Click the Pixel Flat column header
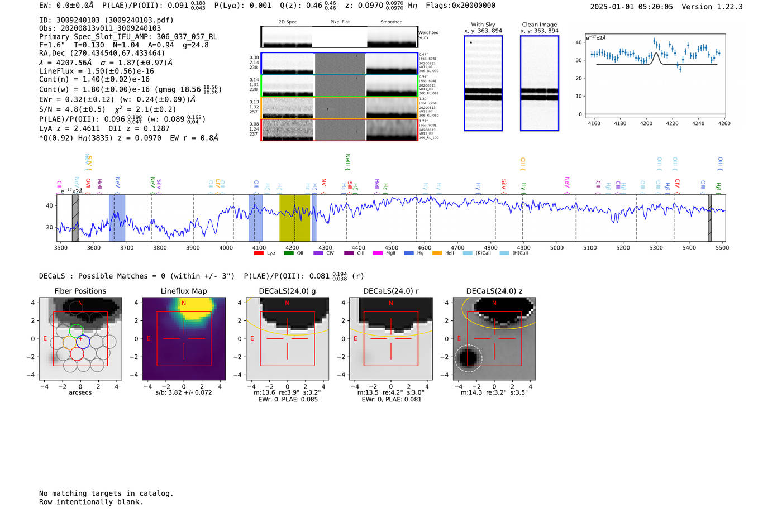 pos(340,22)
